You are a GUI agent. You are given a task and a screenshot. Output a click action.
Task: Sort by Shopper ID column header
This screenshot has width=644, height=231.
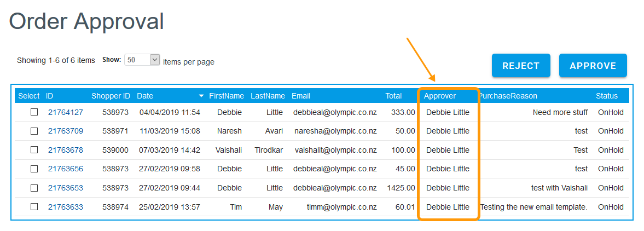(111, 96)
